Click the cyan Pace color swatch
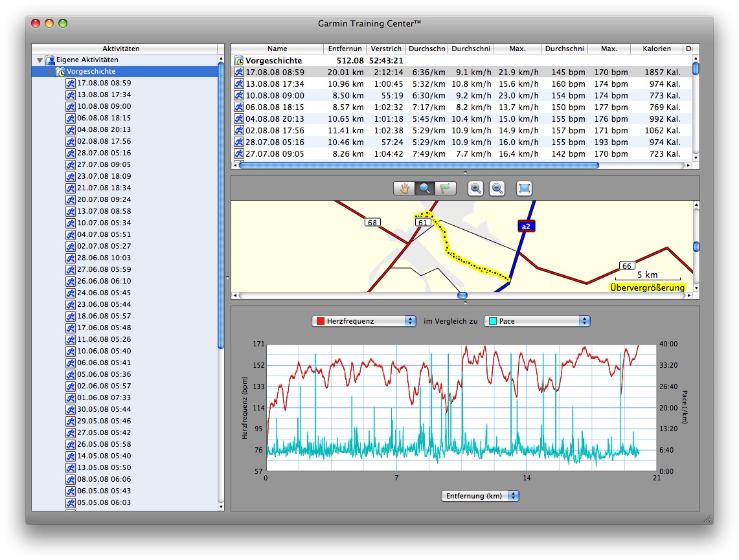Image resolution: width=739 pixels, height=560 pixels. point(493,321)
